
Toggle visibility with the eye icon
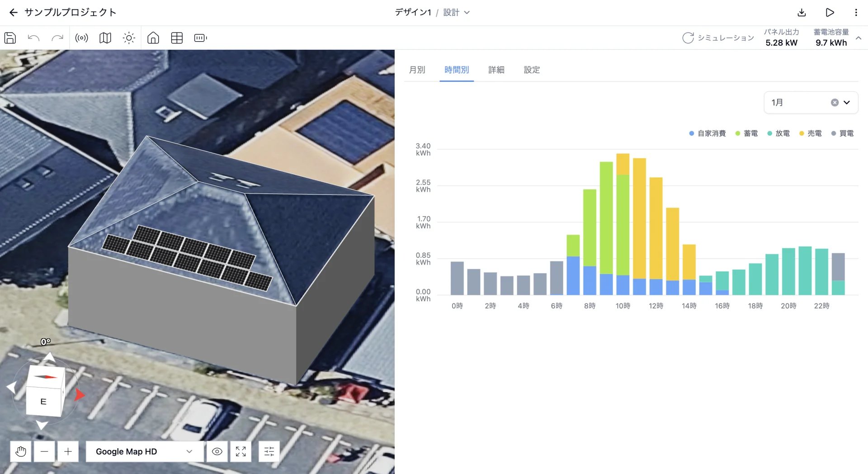click(x=217, y=451)
